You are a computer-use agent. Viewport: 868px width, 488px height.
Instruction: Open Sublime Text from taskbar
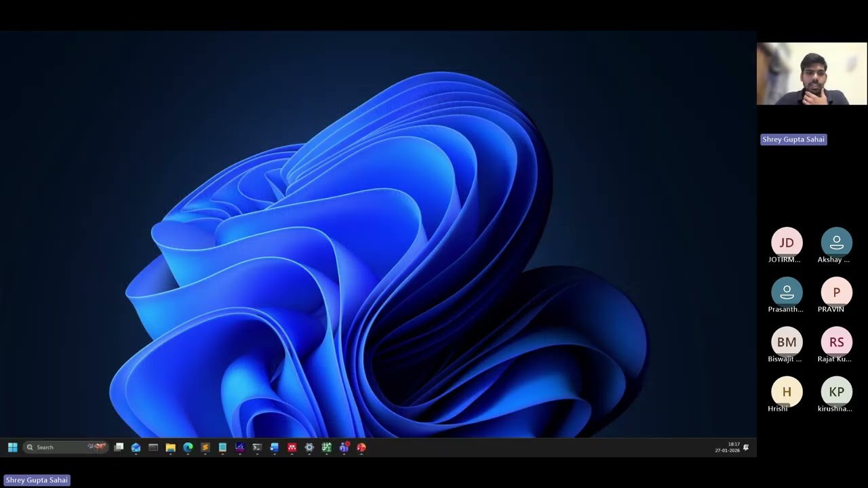(x=205, y=447)
